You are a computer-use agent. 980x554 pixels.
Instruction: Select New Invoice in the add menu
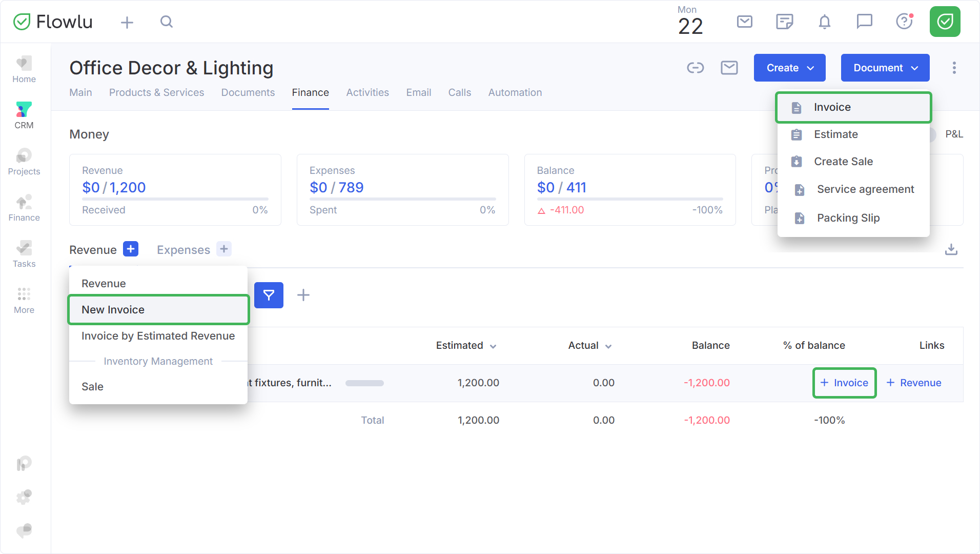158,310
